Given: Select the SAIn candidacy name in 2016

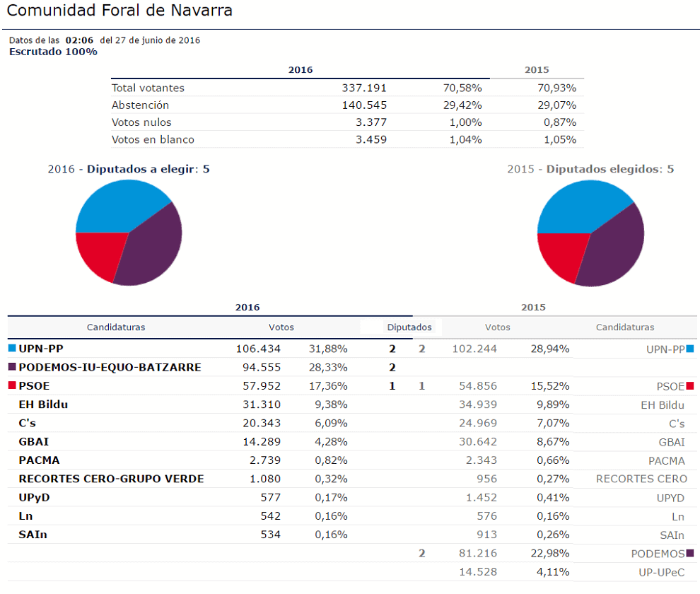Looking at the screenshot, I should (33, 535).
